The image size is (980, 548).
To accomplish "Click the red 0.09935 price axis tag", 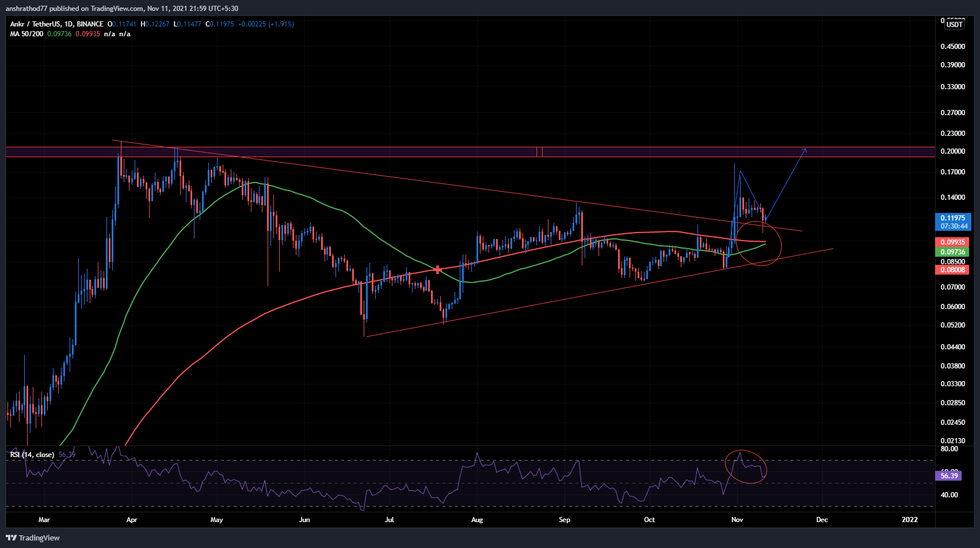I will (952, 242).
